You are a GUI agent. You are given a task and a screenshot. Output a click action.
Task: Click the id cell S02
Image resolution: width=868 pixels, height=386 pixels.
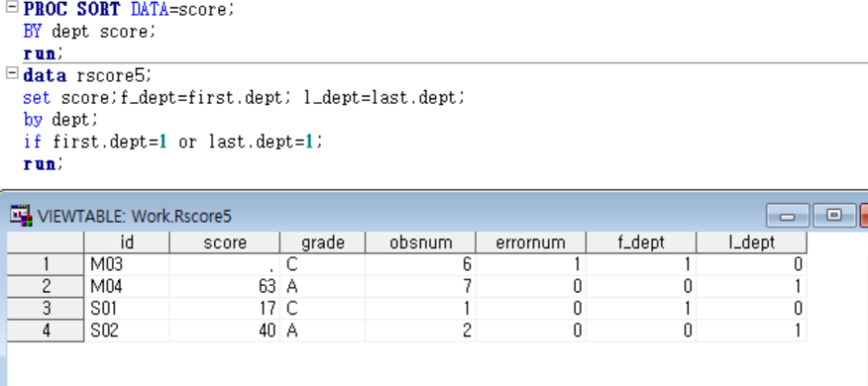click(x=127, y=330)
